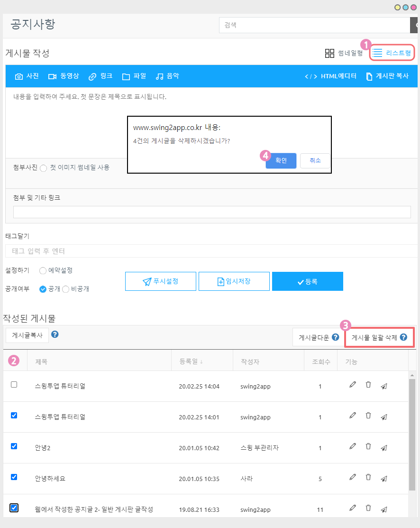Switch to 리스트형 view

[x=392, y=53]
